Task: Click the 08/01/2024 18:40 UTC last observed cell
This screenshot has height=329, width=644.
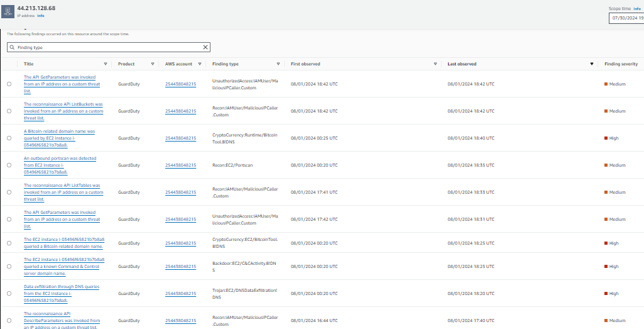Action: click(471, 138)
